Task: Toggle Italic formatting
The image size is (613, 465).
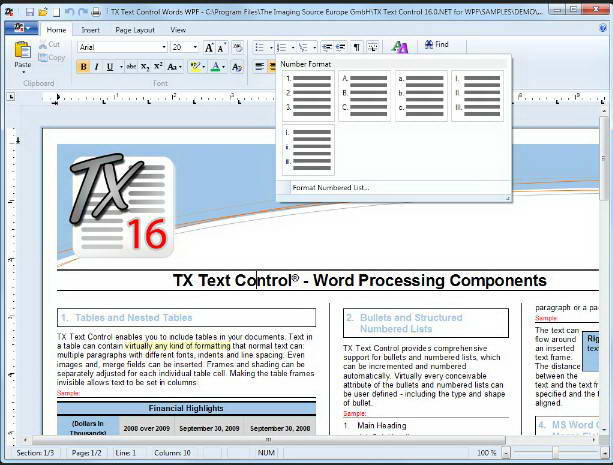Action: 96,67
